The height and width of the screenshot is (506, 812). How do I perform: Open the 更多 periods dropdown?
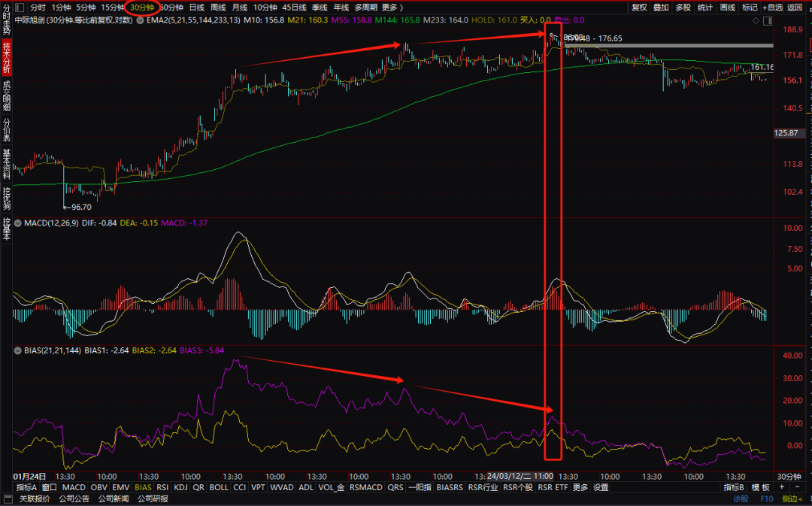click(392, 8)
